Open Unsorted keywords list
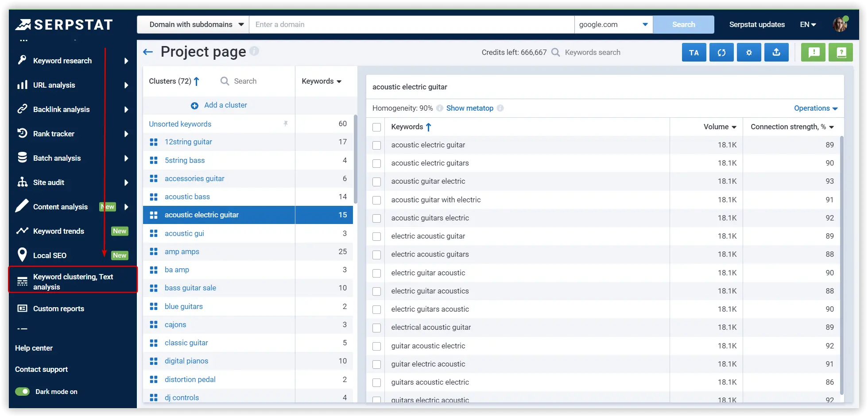Screen dimensions: 868x417 tap(180, 124)
